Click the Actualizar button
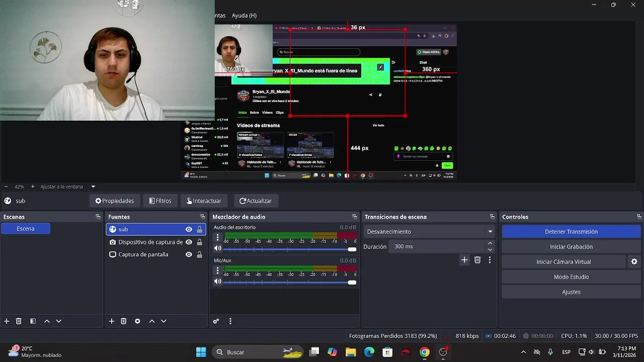Screen dimensions: 644x362 tap(256, 201)
